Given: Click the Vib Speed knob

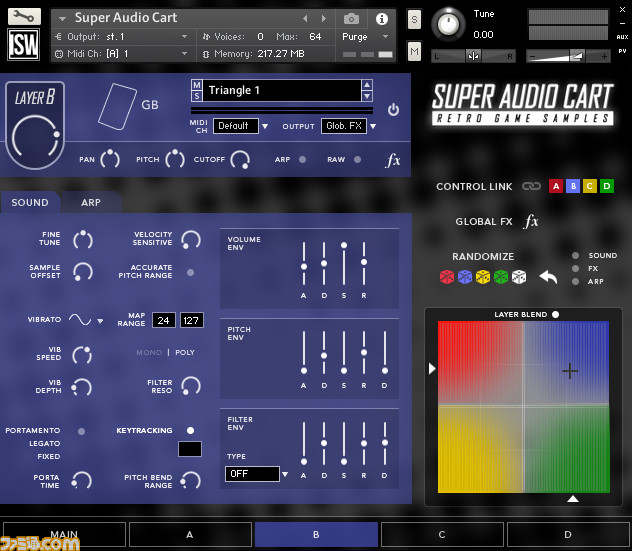Looking at the screenshot, I should [x=82, y=355].
